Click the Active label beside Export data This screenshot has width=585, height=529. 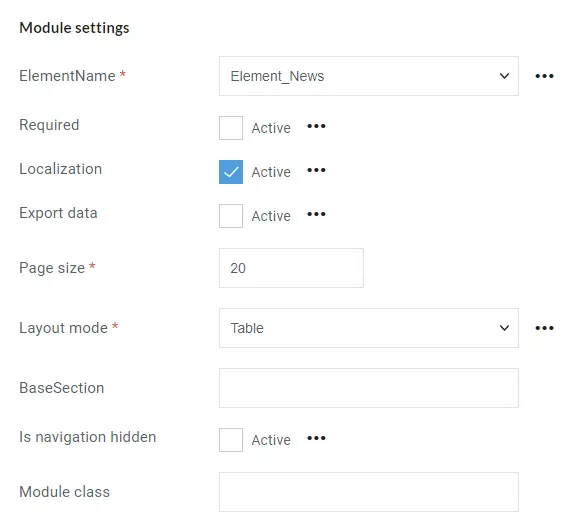[271, 216]
